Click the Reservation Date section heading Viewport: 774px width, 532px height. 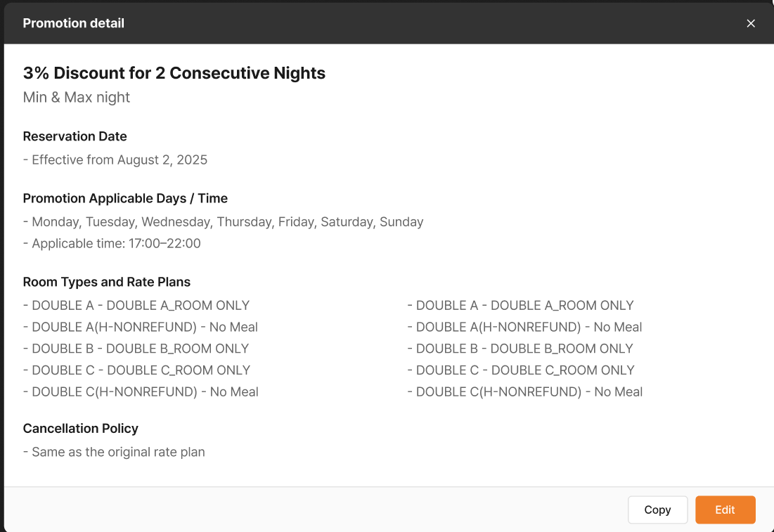tap(75, 136)
